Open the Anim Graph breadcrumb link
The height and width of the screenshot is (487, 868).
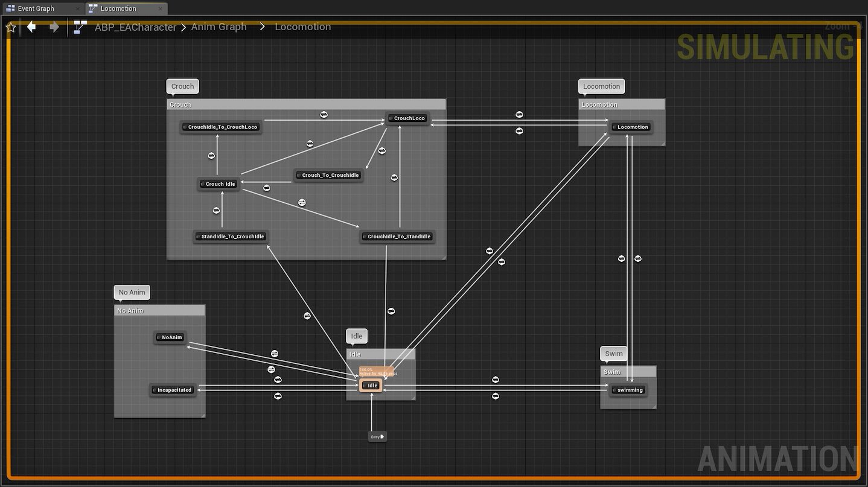(x=219, y=27)
